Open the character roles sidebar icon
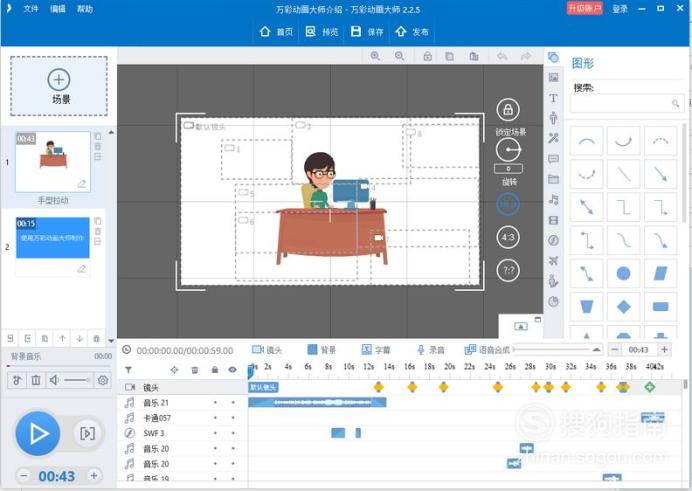 [553, 118]
